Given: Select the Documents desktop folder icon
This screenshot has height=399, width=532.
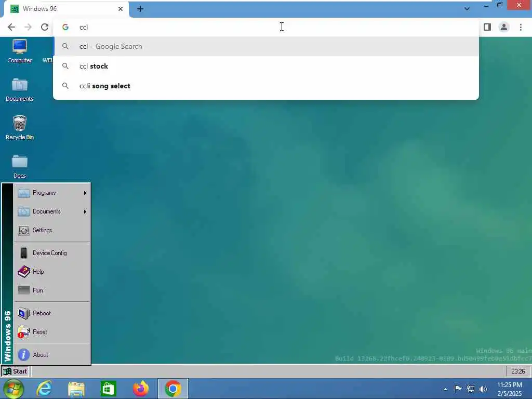Looking at the screenshot, I should (x=19, y=90).
